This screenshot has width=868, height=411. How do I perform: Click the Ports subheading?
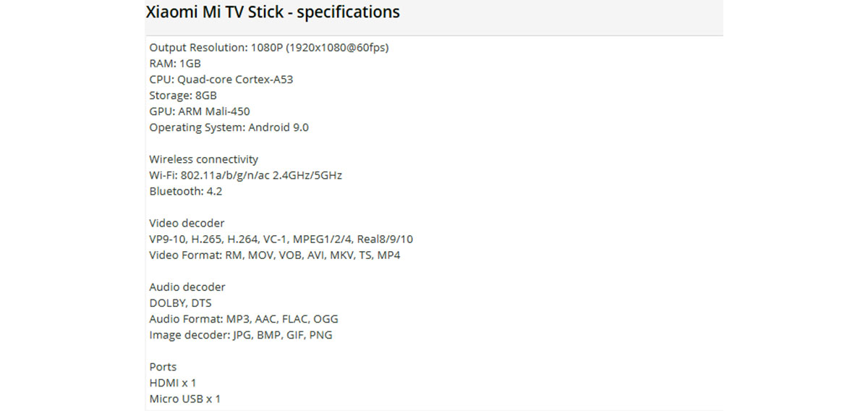(163, 366)
